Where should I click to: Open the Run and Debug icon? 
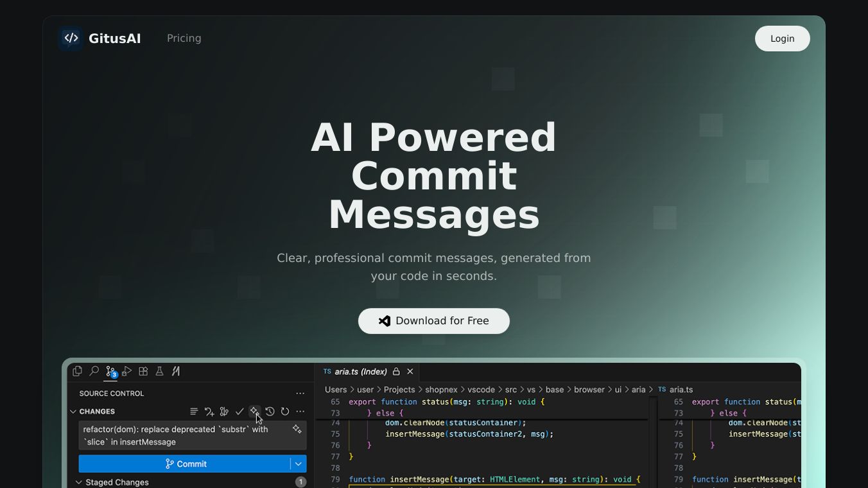[x=127, y=371]
